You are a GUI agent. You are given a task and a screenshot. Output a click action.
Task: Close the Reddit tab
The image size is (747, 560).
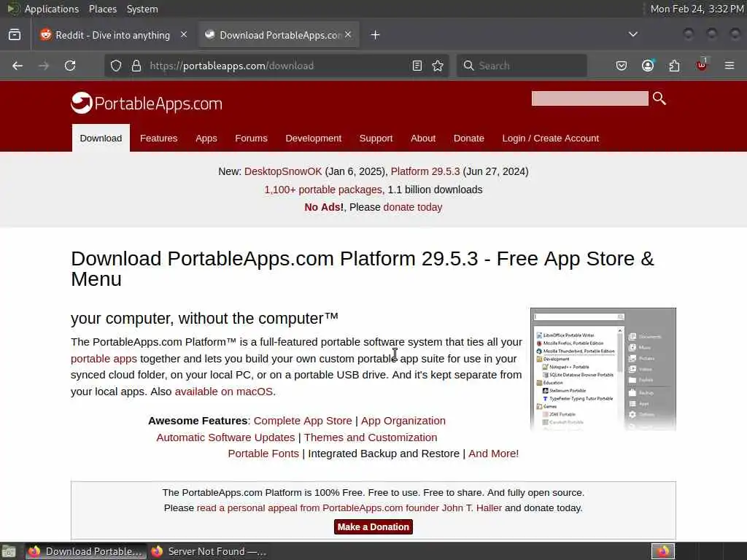point(184,35)
